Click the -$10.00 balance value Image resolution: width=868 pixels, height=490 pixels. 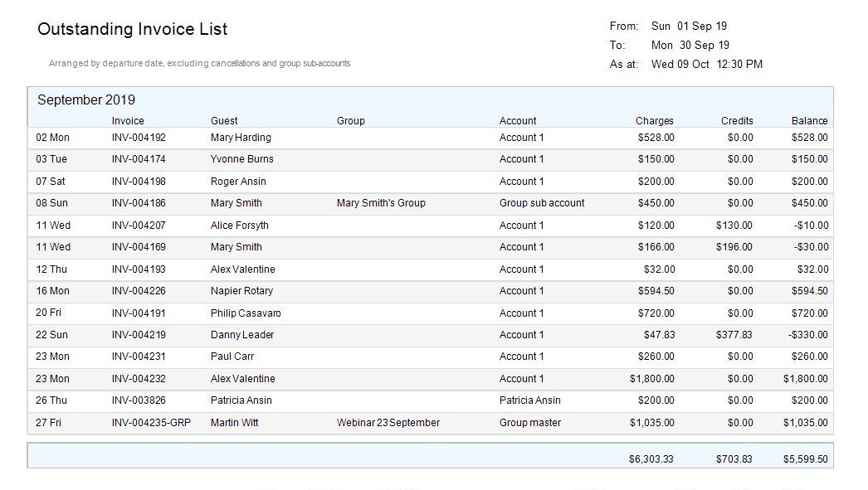[811, 225]
